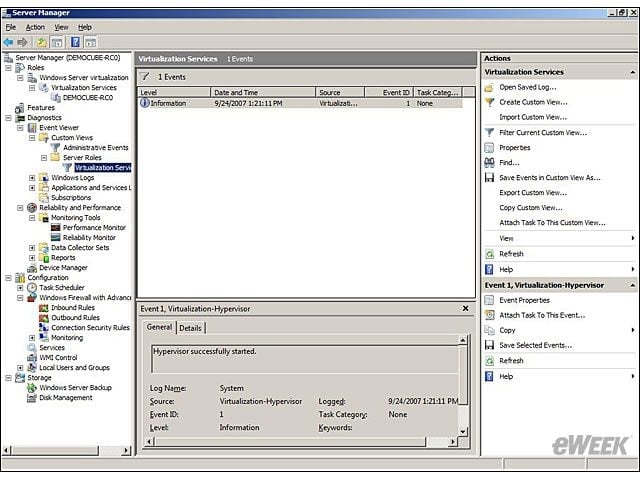The height and width of the screenshot is (480, 640).
Task: Collapse the Reliability and Performance node
Action: coord(20,208)
